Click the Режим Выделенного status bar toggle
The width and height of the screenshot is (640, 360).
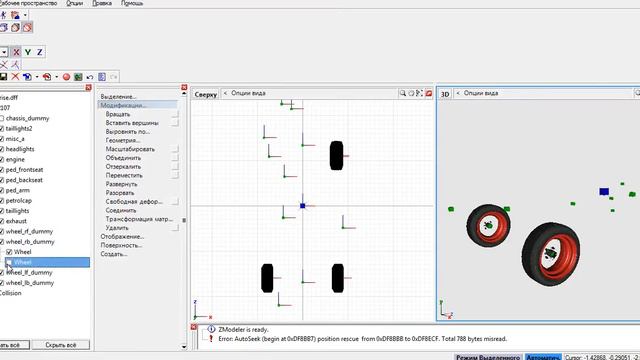pyautogui.click(x=488, y=358)
